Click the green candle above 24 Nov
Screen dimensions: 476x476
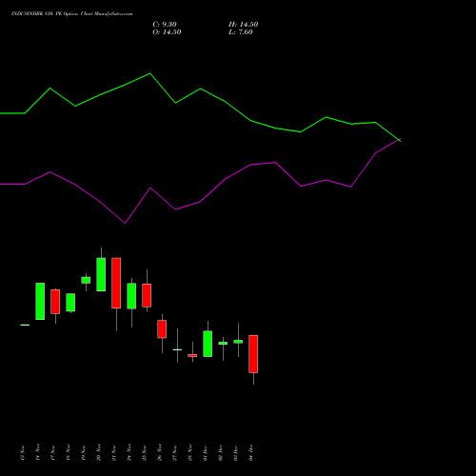click(x=131, y=296)
